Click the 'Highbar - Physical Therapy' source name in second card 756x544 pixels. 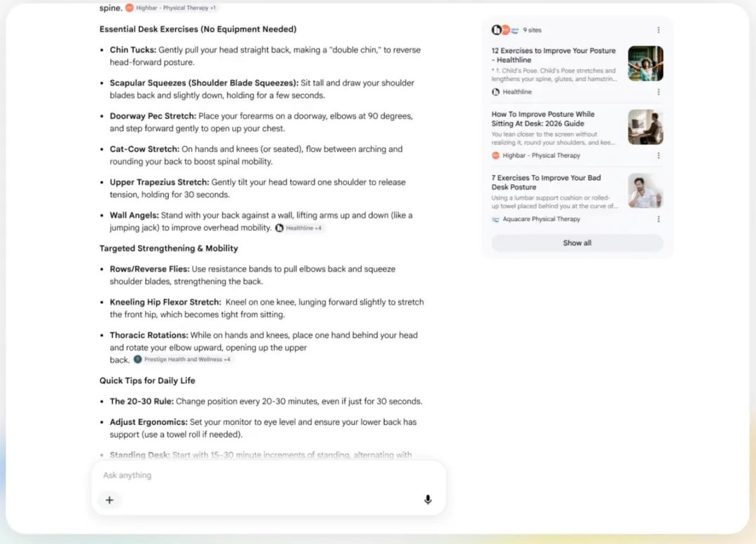tap(541, 155)
